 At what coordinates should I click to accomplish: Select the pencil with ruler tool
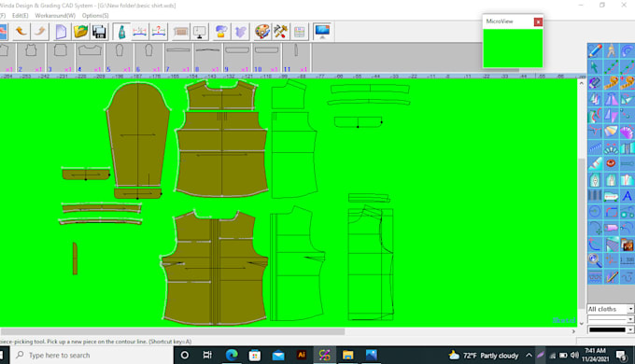coord(611,277)
